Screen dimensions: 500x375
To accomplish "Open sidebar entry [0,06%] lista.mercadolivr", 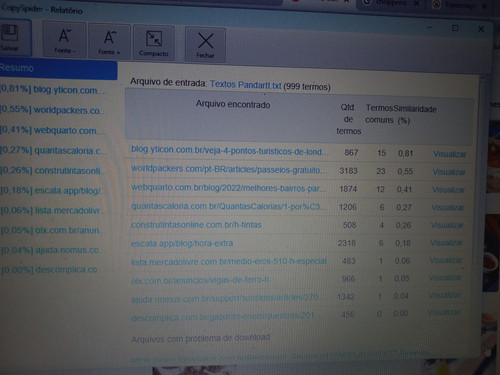I will click(x=53, y=210).
